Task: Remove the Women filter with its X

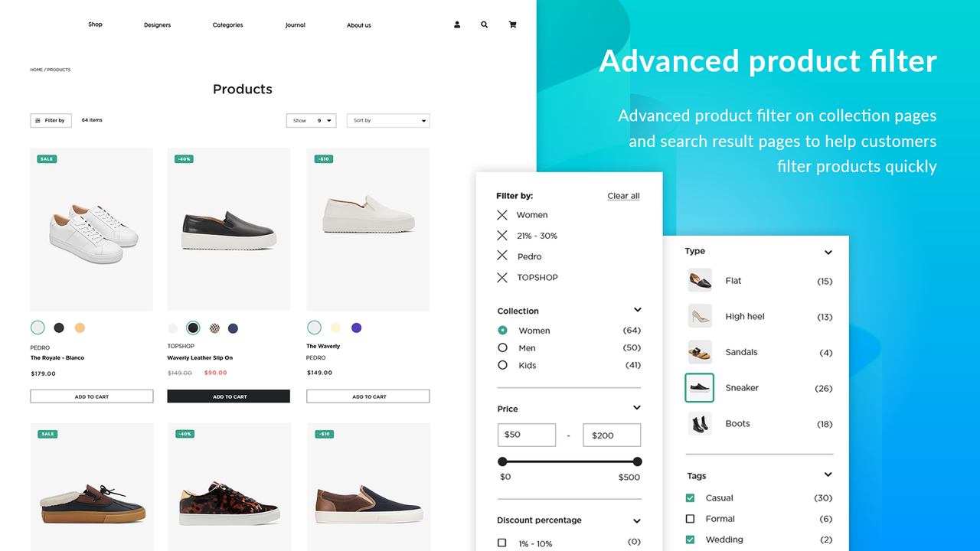Action: coord(502,215)
